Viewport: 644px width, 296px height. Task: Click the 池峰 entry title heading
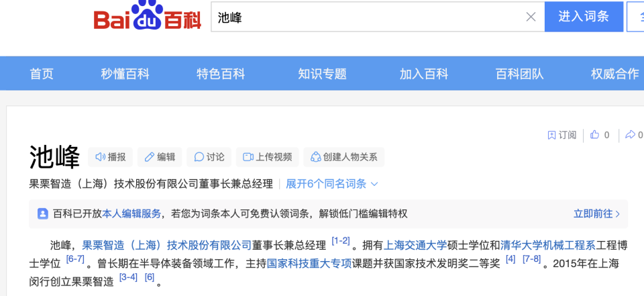(54, 157)
